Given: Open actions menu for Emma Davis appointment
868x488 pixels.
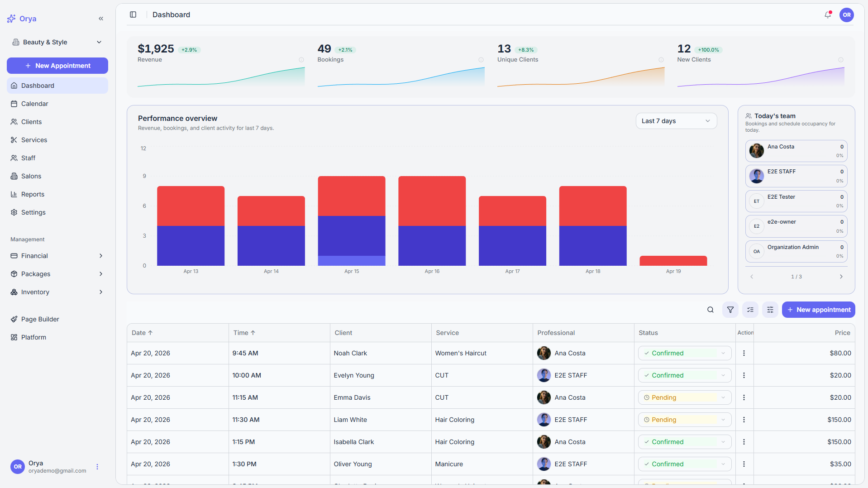Looking at the screenshot, I should coord(744,397).
